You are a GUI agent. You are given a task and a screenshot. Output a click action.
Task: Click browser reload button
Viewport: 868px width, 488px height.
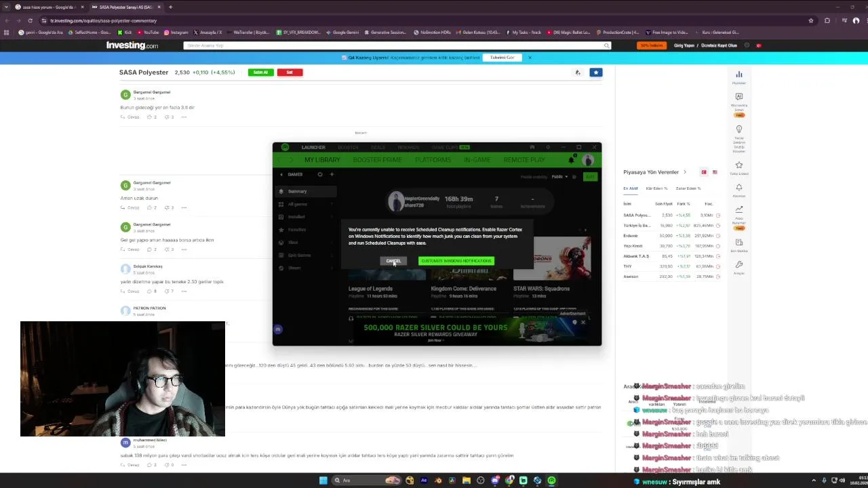[30, 20]
